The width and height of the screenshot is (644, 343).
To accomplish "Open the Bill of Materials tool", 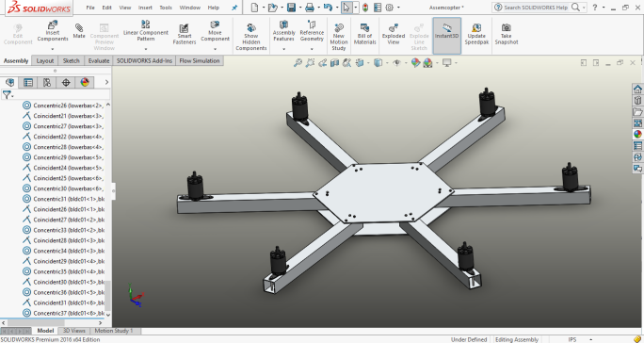I will (364, 34).
